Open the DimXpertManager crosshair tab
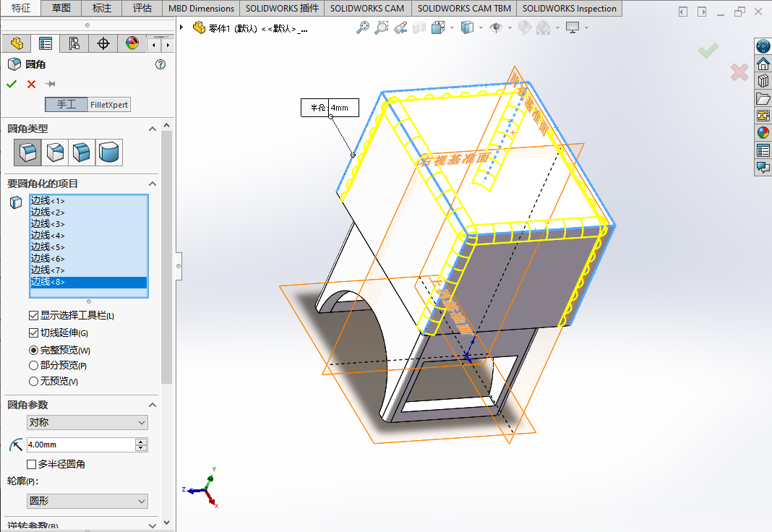 coord(103,43)
